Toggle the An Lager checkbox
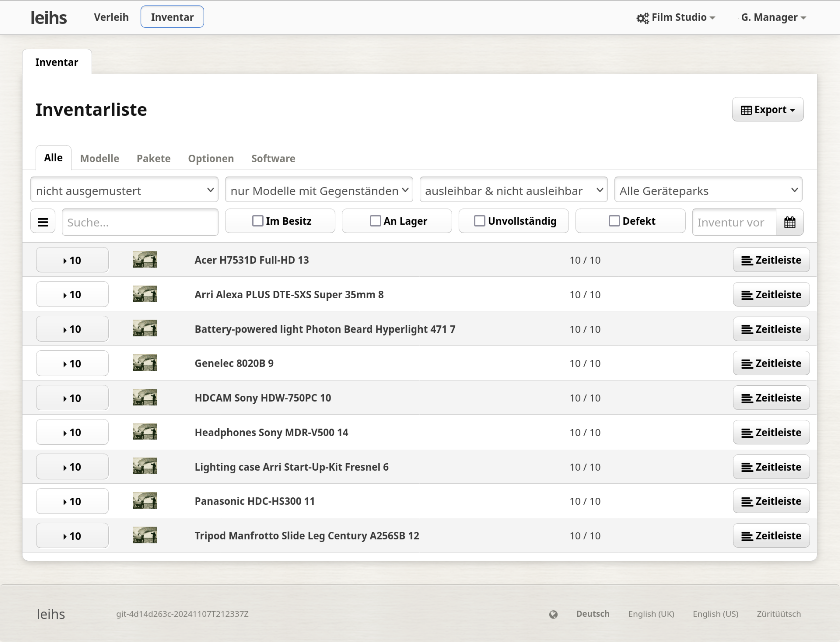 [x=375, y=221]
